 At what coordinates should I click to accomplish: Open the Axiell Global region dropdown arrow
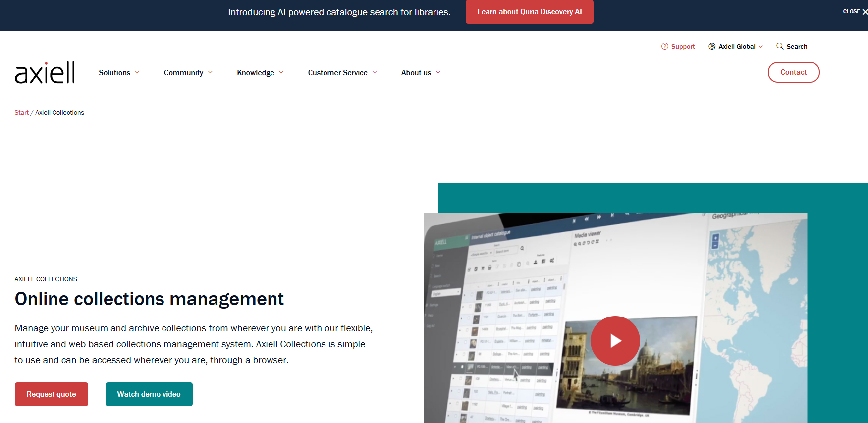click(x=761, y=46)
